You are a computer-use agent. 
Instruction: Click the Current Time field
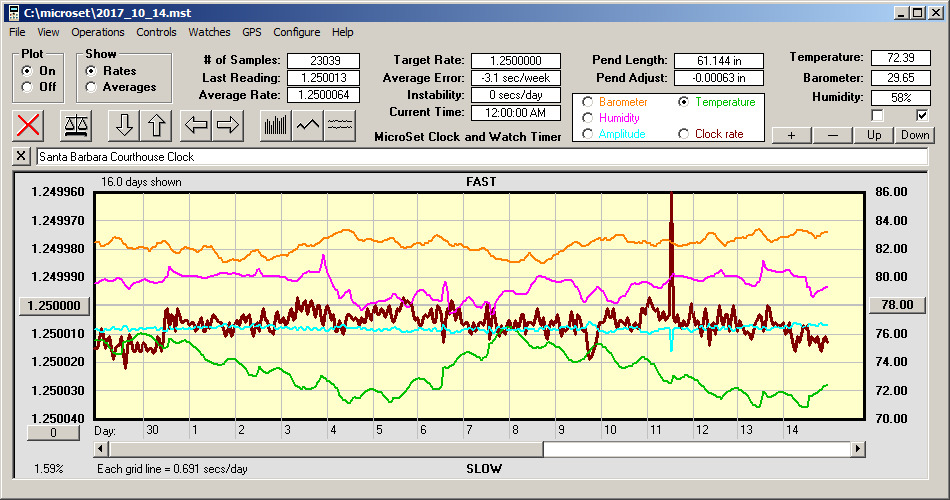pos(516,112)
